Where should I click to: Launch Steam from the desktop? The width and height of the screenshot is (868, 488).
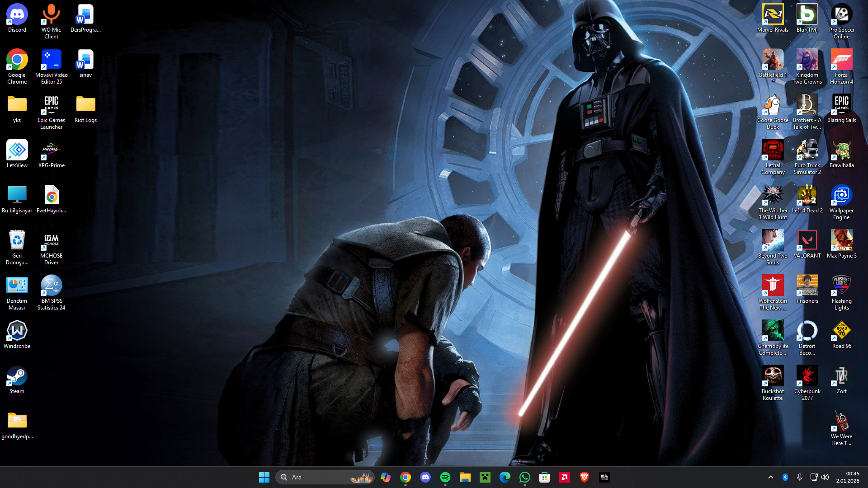[x=17, y=380]
